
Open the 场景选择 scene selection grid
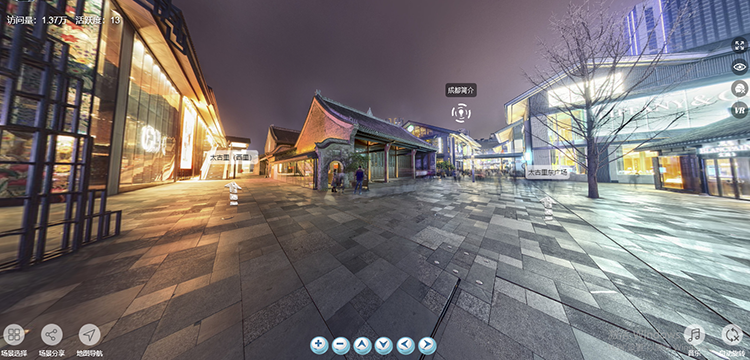click(14, 335)
